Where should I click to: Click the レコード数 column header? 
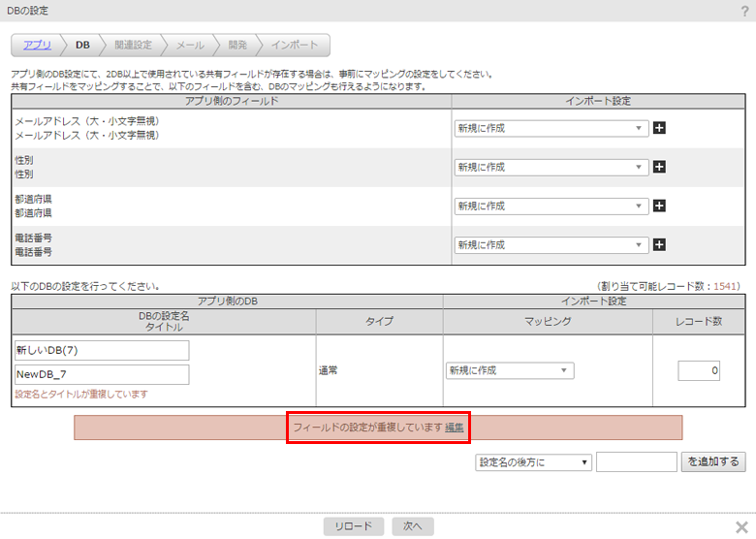[x=699, y=322]
